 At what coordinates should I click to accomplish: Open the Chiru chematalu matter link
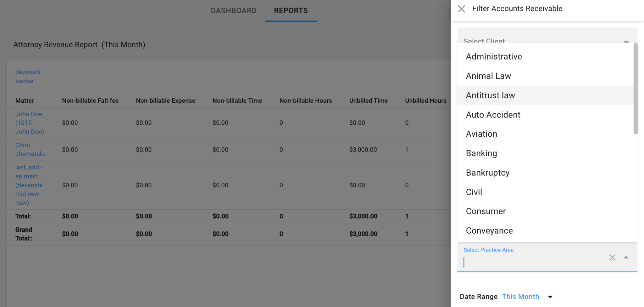[x=30, y=150]
